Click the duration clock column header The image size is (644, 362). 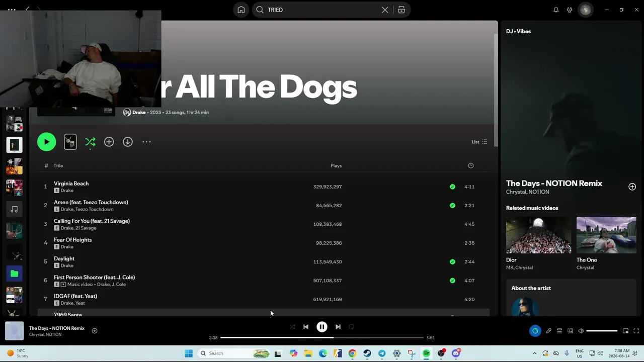click(471, 165)
